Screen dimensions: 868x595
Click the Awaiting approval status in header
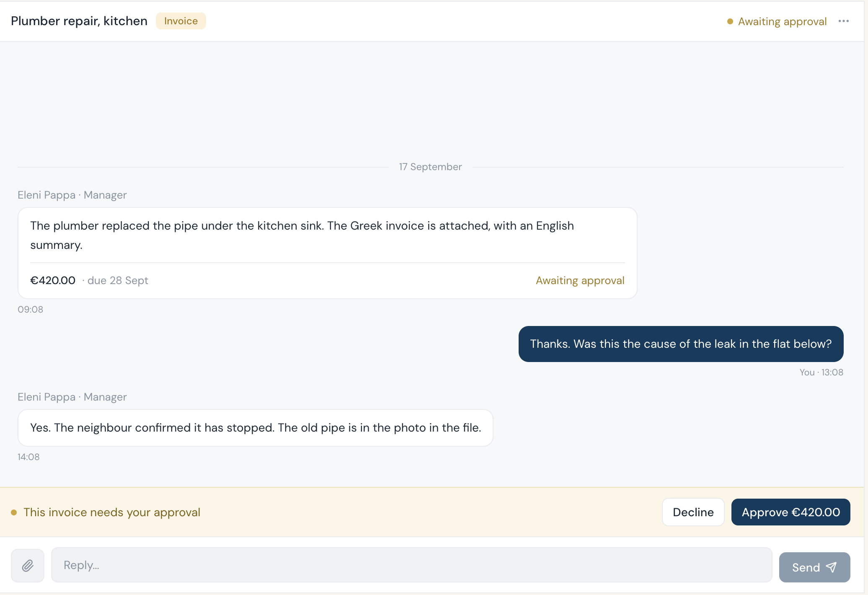pos(777,21)
